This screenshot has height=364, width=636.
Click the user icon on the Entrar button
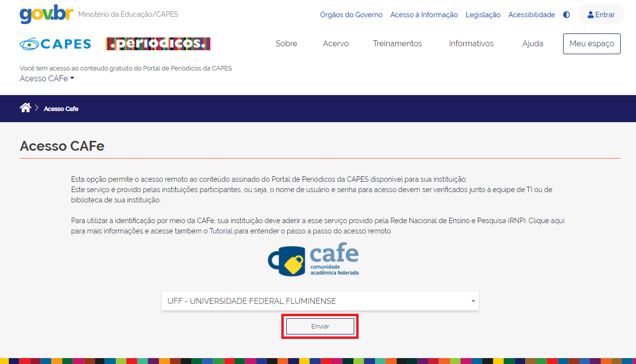pyautogui.click(x=590, y=14)
